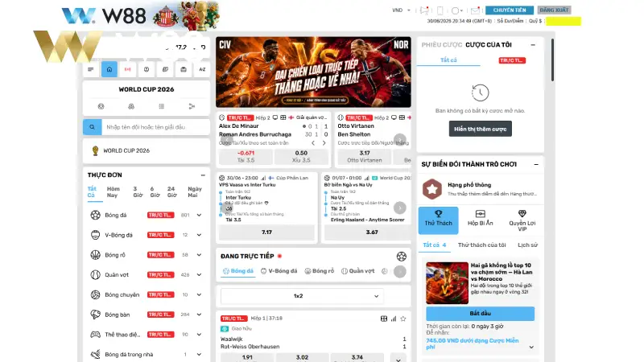Open the announcements megaphone icon

[424, 10]
